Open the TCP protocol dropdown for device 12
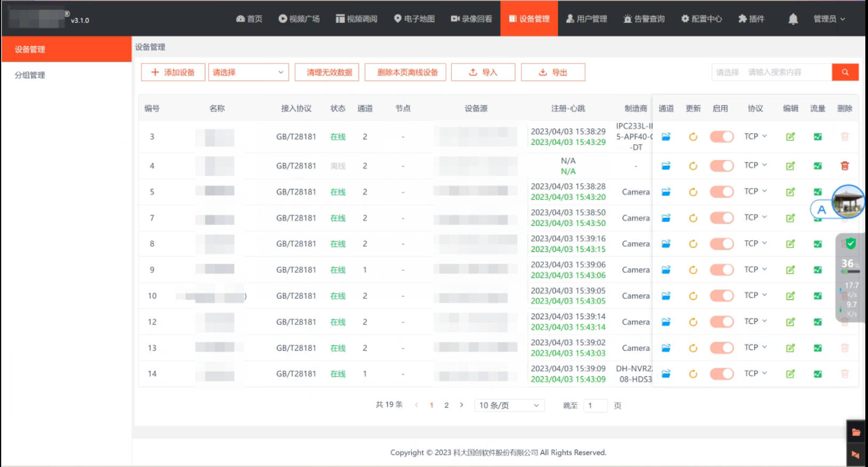This screenshot has width=868, height=467. click(755, 322)
